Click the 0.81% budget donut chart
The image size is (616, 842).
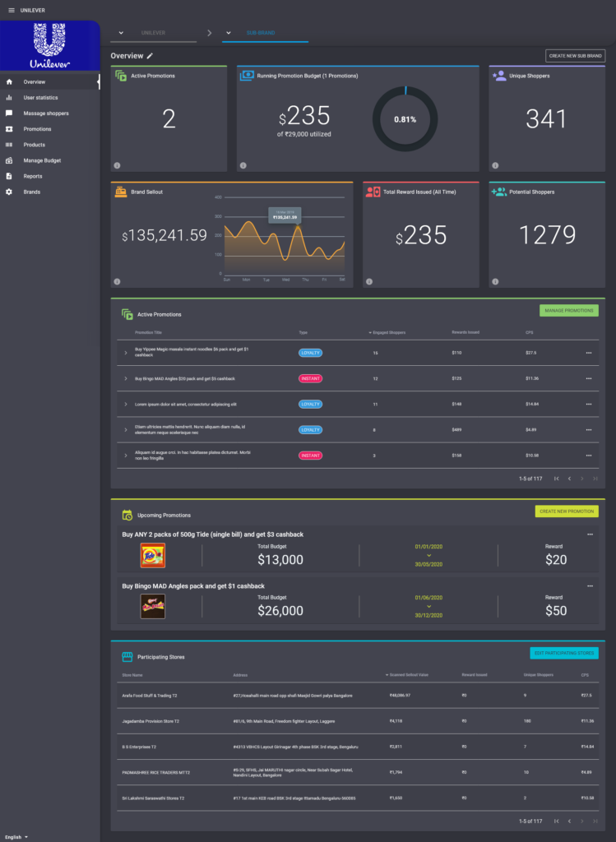405,119
